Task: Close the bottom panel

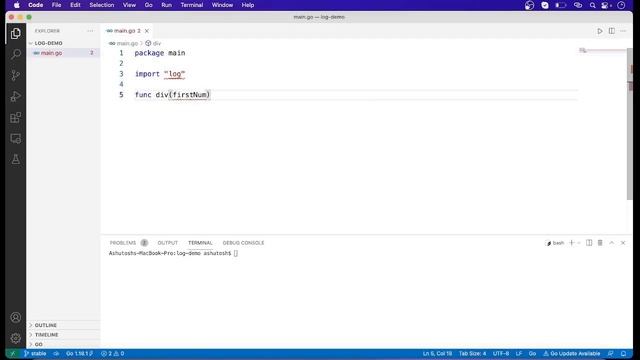Action: (623, 243)
